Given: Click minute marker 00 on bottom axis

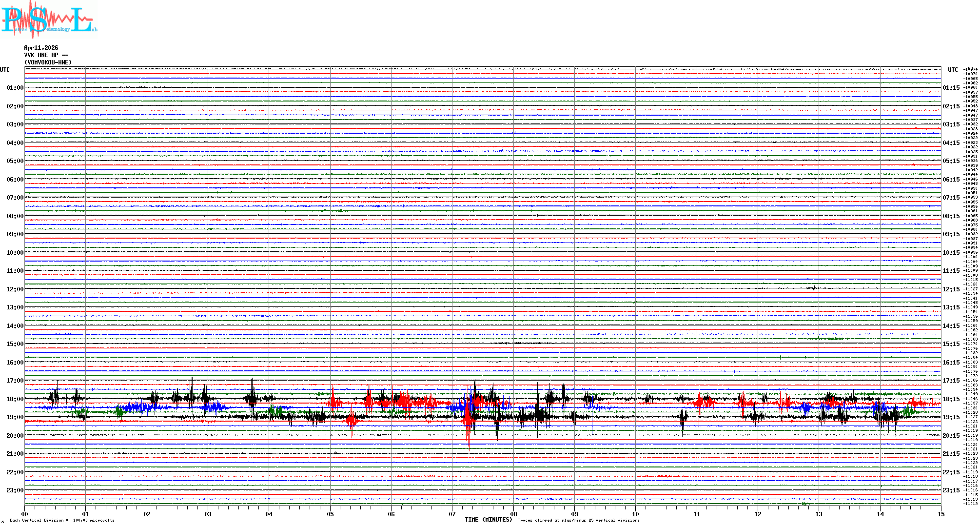Looking at the screenshot, I should pyautogui.click(x=25, y=514).
